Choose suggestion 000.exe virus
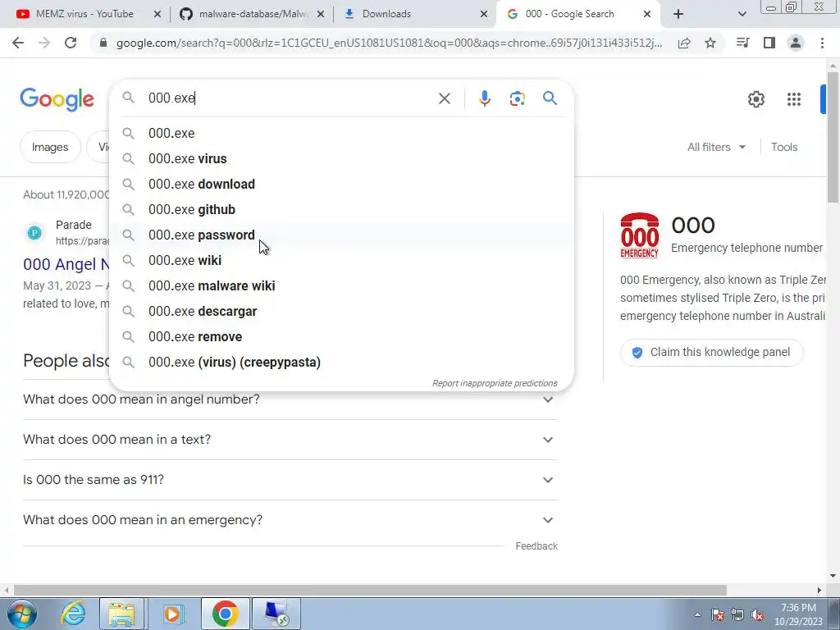The height and width of the screenshot is (630, 840). click(342, 158)
